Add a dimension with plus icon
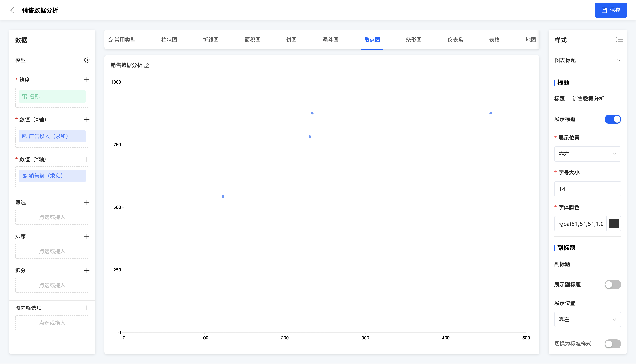The width and height of the screenshot is (636, 364). click(87, 80)
